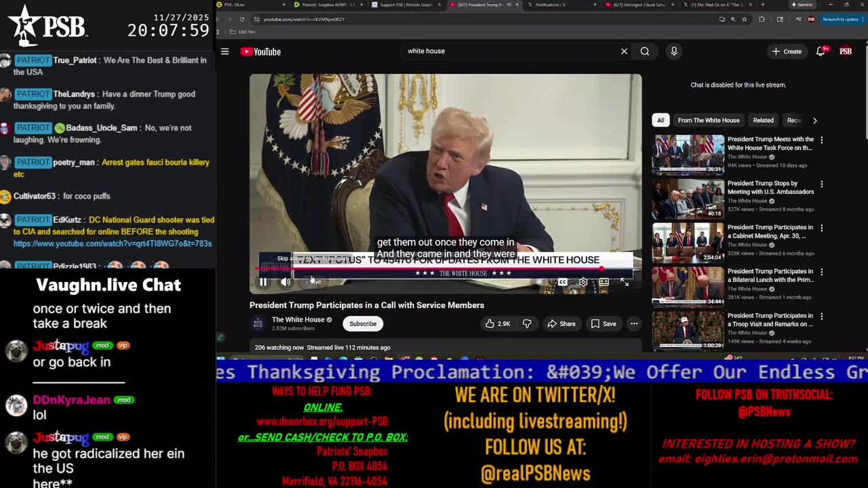Save the video to a playlist
868x488 pixels.
[x=604, y=324]
